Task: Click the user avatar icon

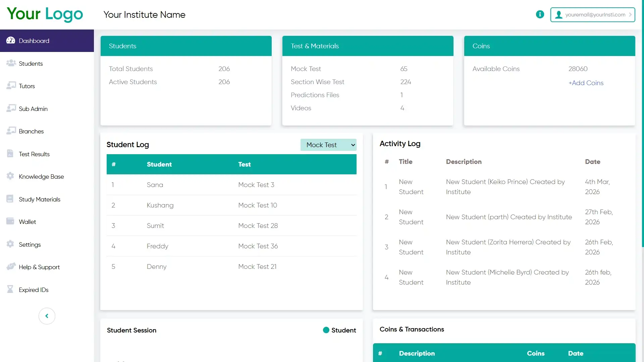Action: (x=558, y=14)
